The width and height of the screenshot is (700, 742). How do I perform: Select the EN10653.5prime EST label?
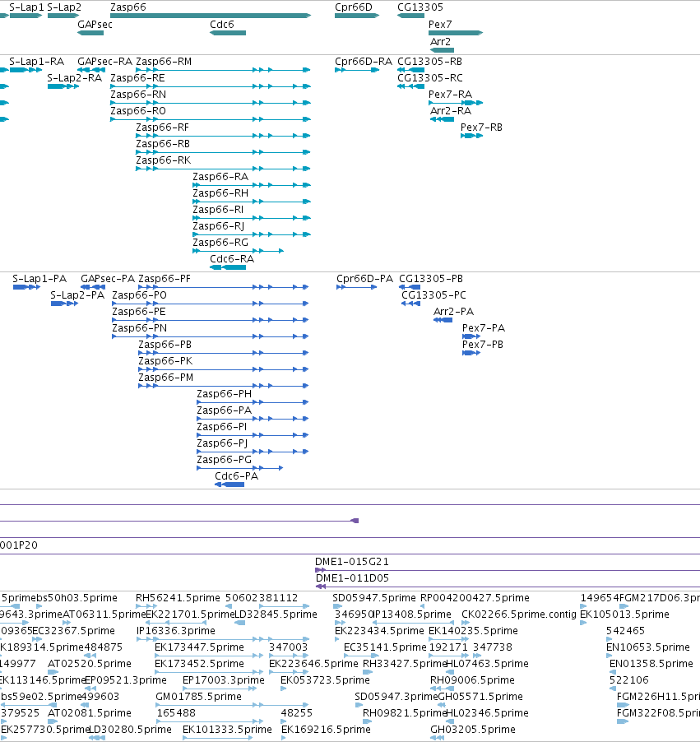tap(647, 647)
